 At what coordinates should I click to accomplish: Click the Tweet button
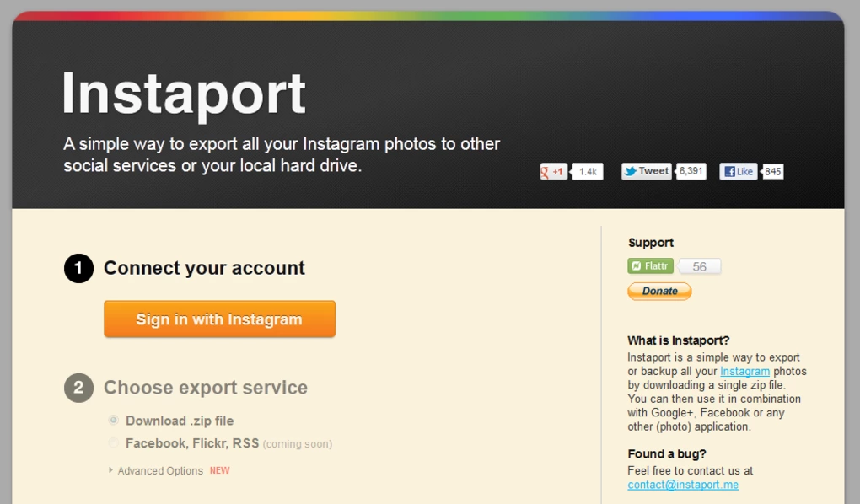pos(647,171)
